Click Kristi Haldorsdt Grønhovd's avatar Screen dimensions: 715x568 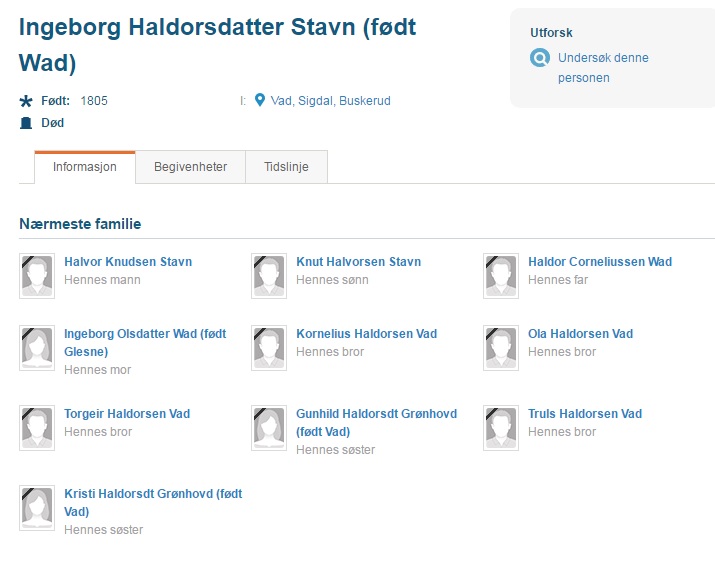coord(37,508)
